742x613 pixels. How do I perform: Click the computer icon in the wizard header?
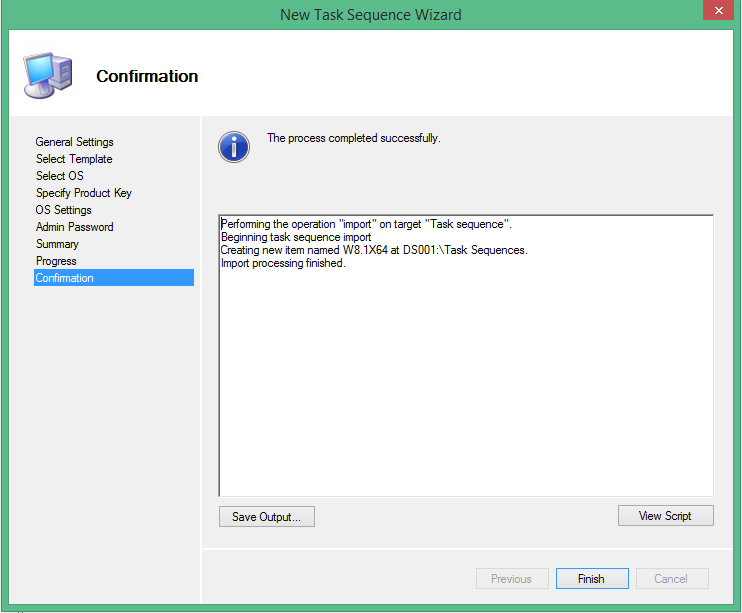[46, 75]
